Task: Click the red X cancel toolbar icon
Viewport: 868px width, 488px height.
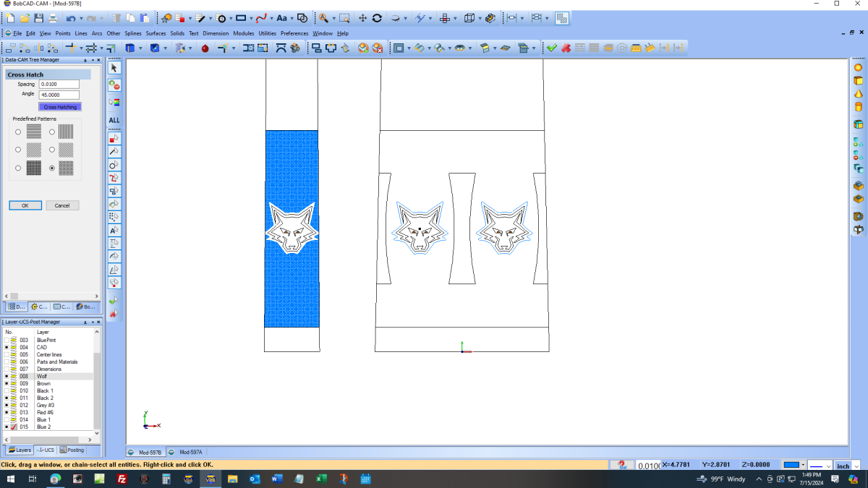Action: [x=566, y=48]
